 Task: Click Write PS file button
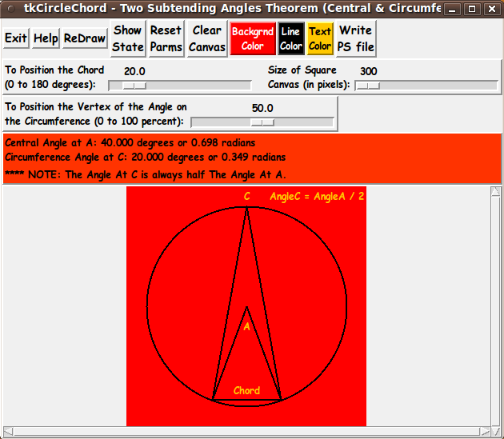click(356, 38)
